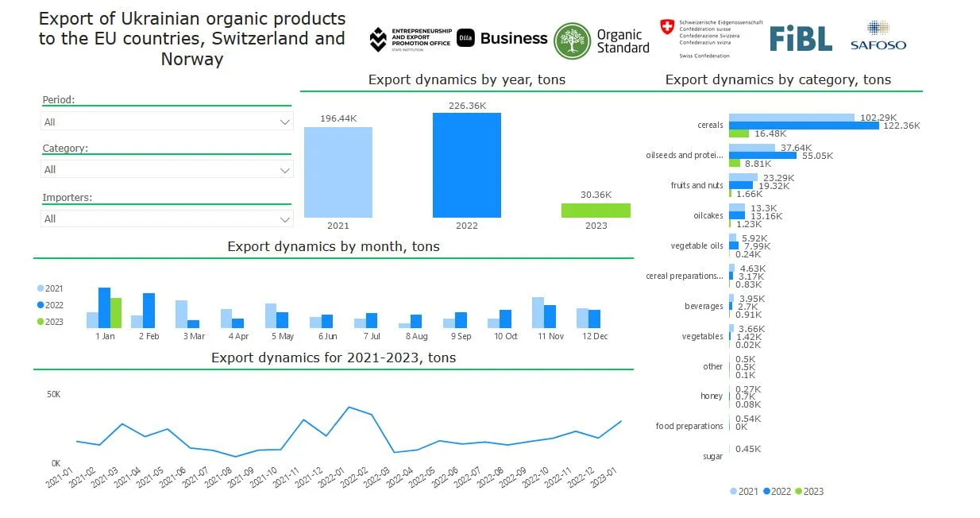Click the SAFOSO logo
This screenshot has height=518, width=980.
(878, 37)
